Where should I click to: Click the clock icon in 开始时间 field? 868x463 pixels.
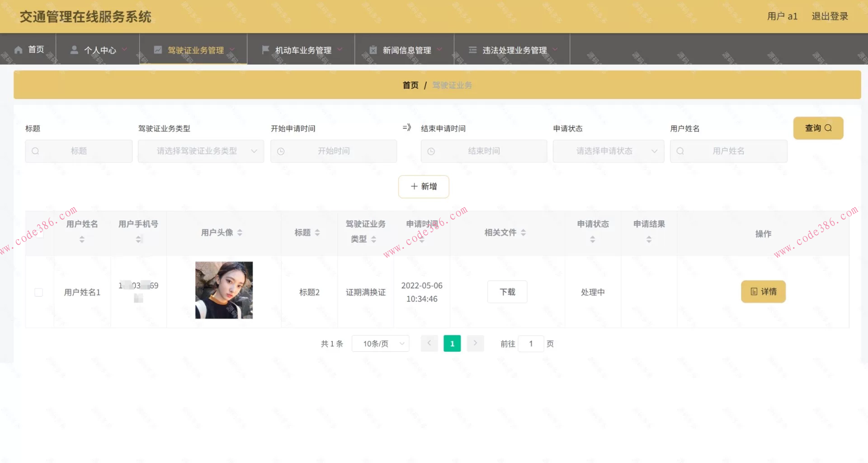click(281, 151)
